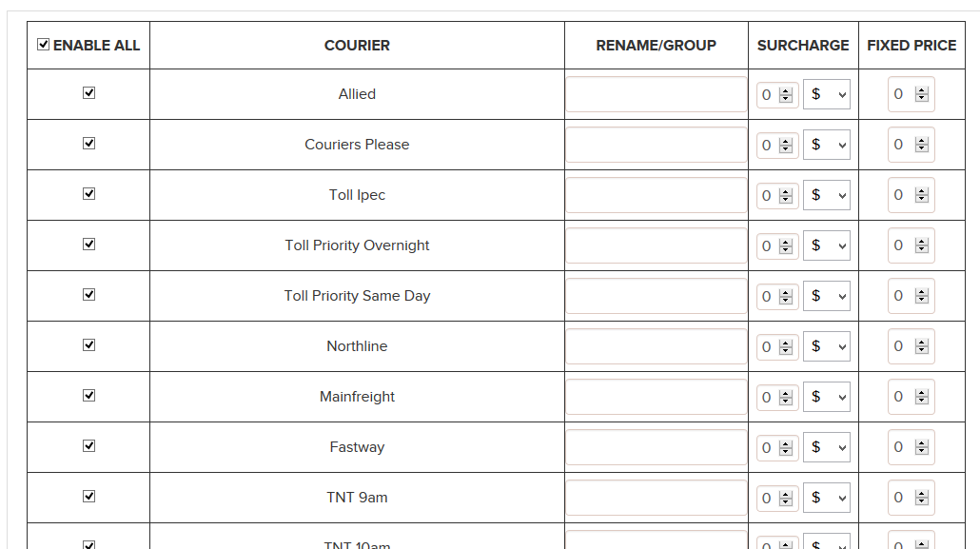Click fixed price spinner arrows for Mainfreight
Image resolution: width=980 pixels, height=549 pixels.
921,397
